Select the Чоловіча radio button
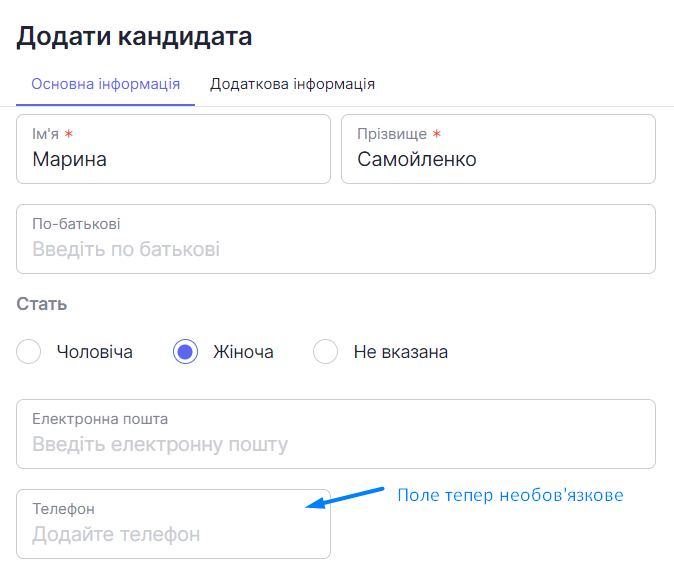The height and width of the screenshot is (574, 674). (x=28, y=352)
